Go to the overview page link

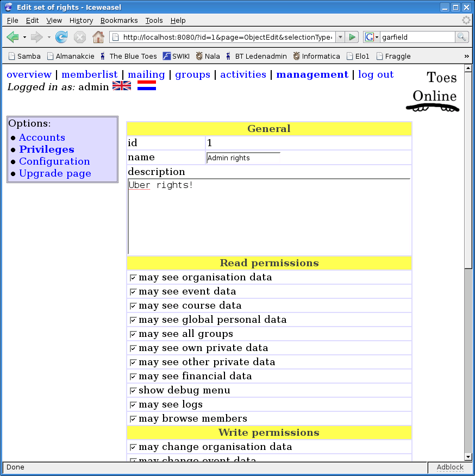click(x=29, y=74)
